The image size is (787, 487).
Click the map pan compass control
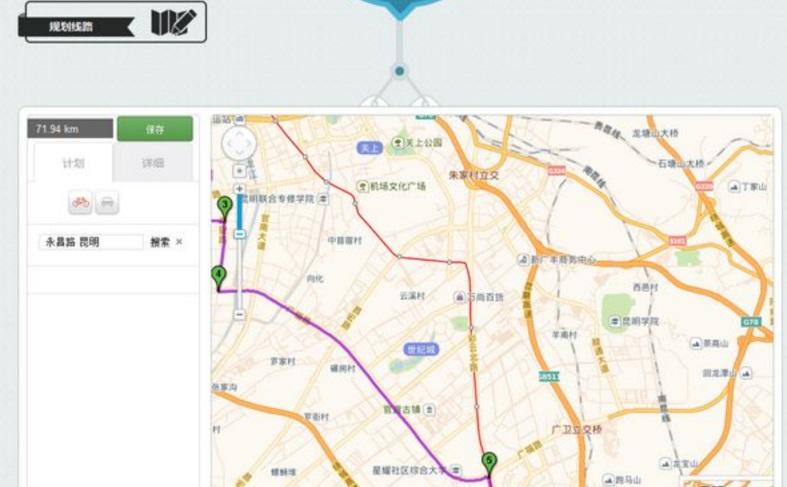click(x=239, y=144)
